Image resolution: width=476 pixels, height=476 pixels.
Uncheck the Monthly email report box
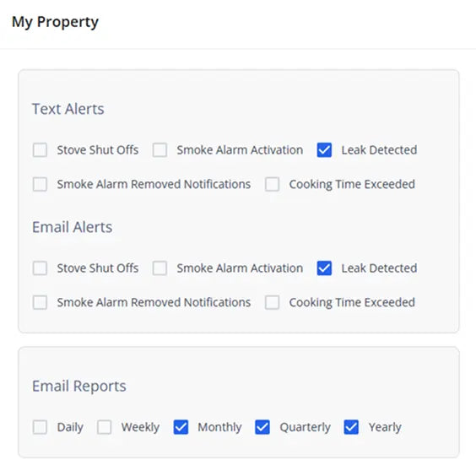pyautogui.click(x=181, y=427)
